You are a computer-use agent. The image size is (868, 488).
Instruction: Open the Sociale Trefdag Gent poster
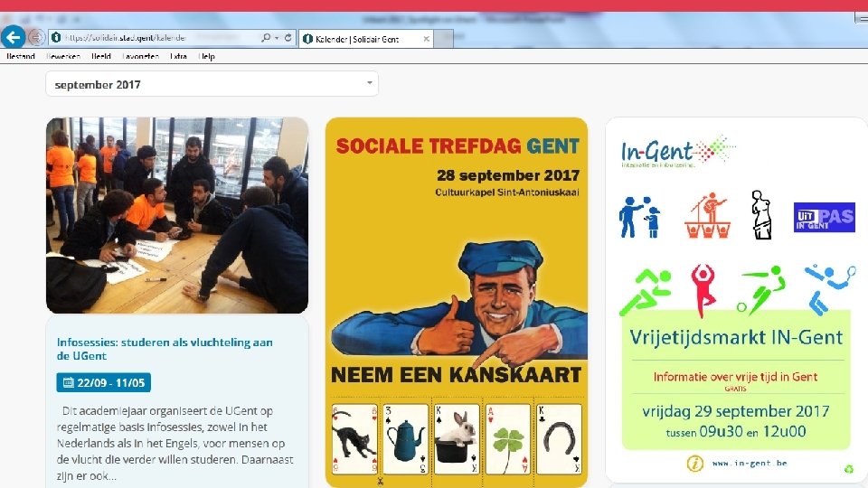(457, 302)
